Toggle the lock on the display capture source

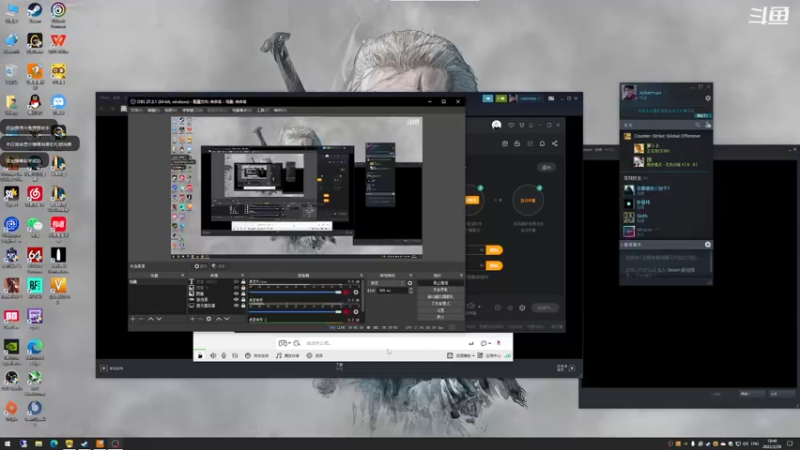click(x=243, y=306)
